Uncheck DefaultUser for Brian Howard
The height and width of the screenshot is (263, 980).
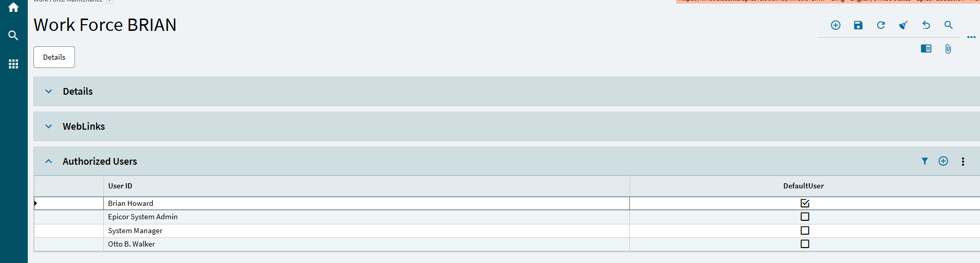tap(805, 203)
